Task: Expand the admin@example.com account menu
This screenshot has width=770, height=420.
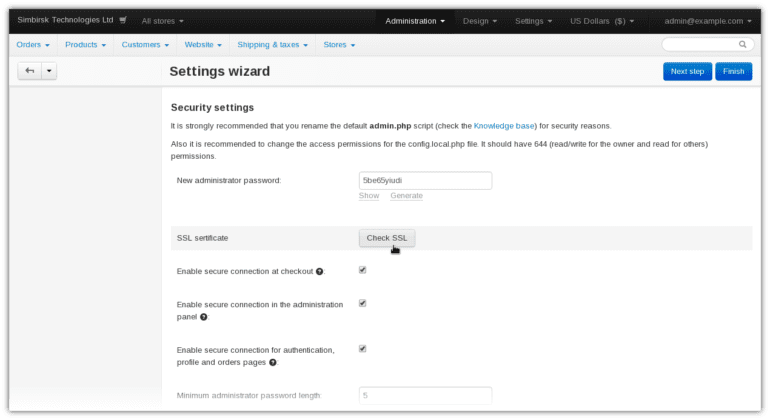Action: tap(708, 20)
